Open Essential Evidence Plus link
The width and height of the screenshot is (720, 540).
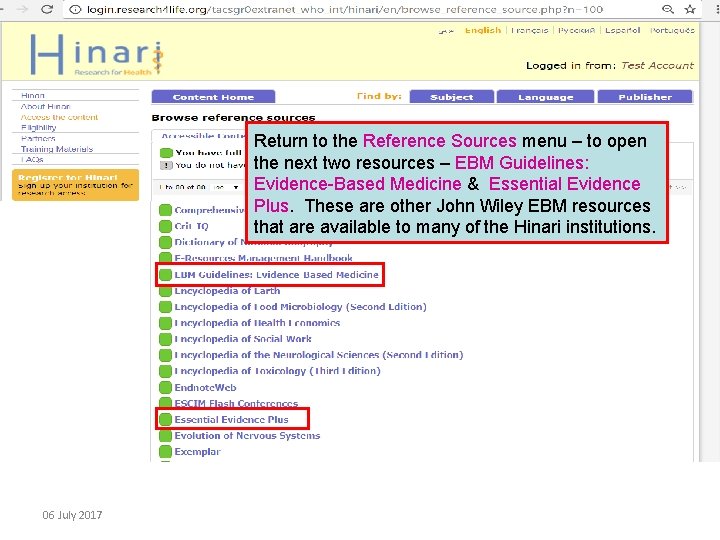[x=231, y=419]
